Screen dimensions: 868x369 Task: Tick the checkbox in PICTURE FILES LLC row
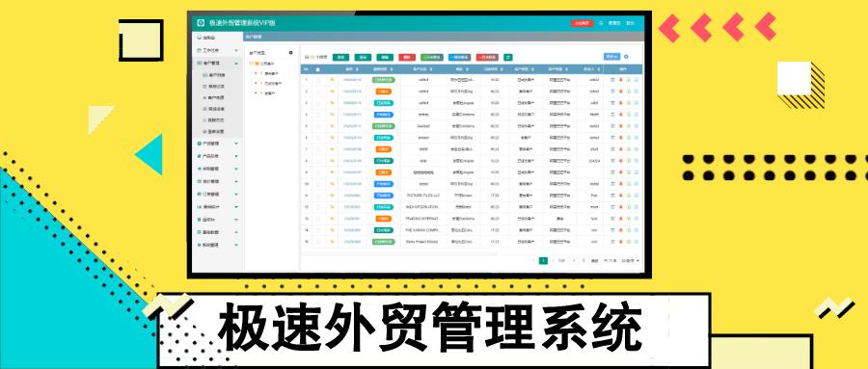tap(317, 196)
